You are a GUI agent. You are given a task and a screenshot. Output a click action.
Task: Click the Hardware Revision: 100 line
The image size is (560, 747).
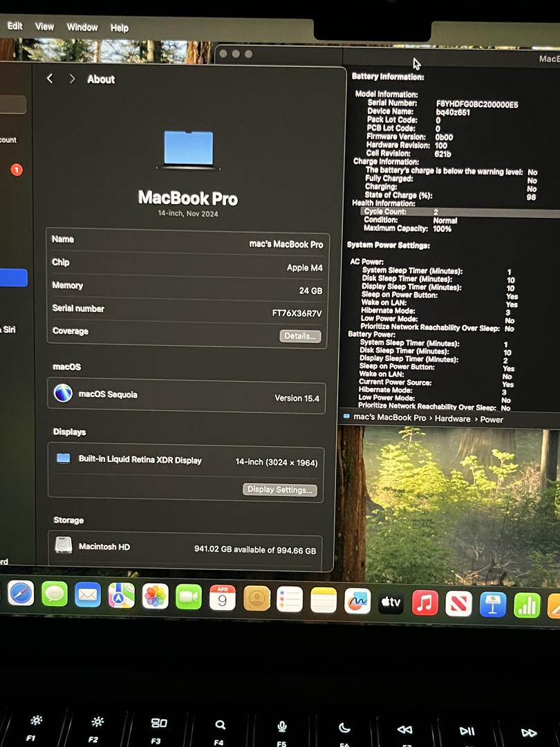407,145
